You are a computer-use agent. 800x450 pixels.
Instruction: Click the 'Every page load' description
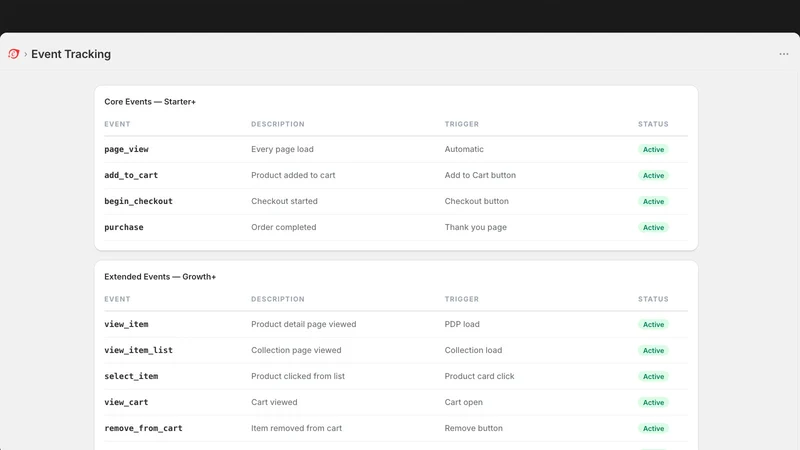[282, 149]
